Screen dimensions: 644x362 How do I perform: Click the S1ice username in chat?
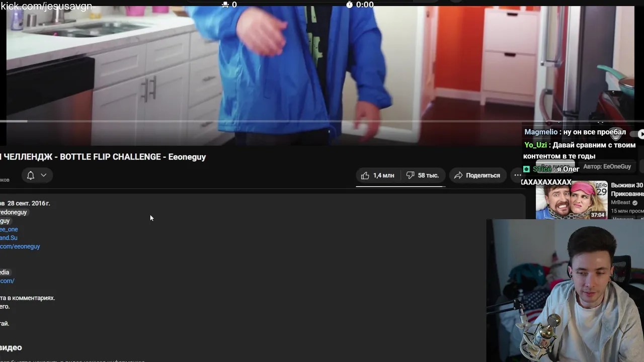click(542, 169)
